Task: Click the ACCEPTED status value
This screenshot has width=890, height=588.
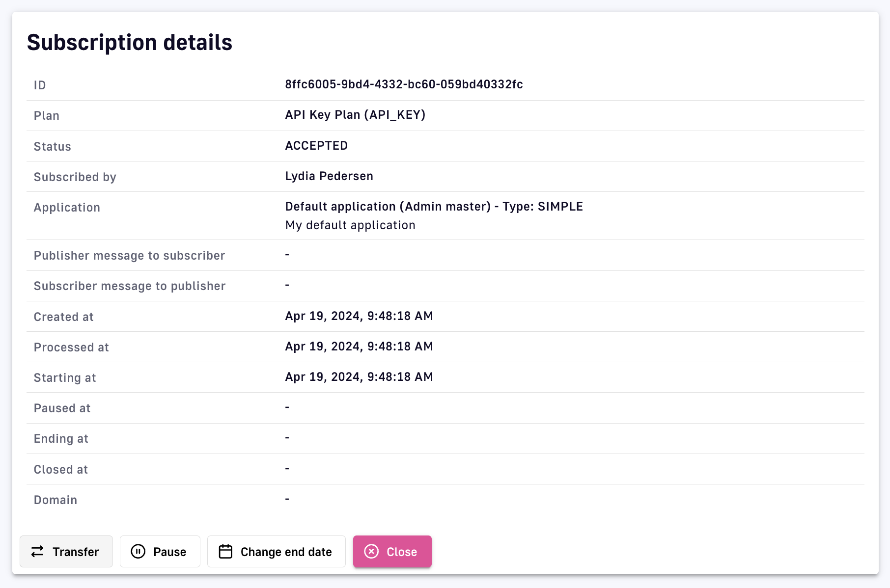Action: 316,146
